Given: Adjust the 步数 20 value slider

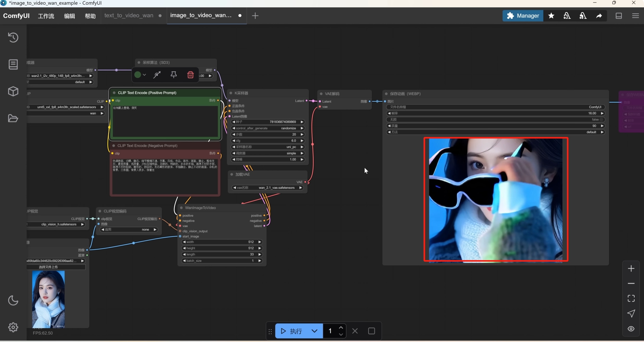Looking at the screenshot, I should 268,134.
